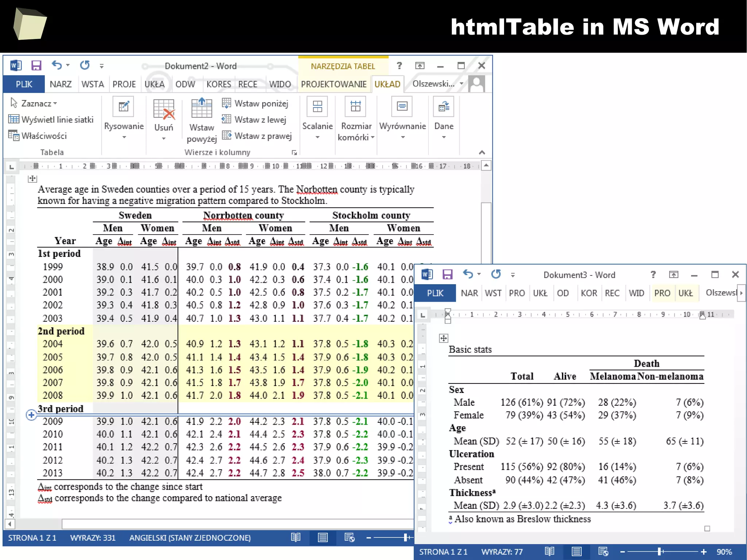Open Undo history dropdown arrow in Dokument2
This screenshot has width=747, height=560.
68,66
